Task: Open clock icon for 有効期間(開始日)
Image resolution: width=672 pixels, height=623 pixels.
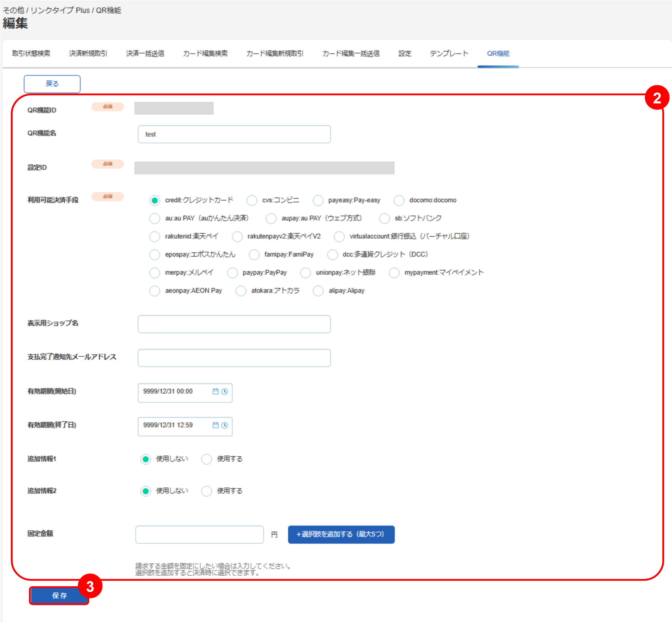Action: pos(225,391)
